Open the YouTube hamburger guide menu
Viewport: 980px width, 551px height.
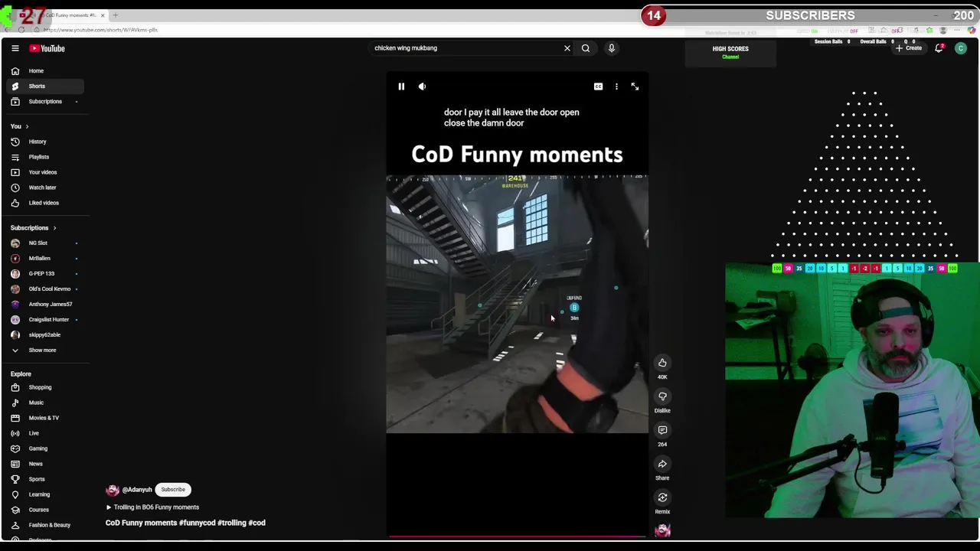15,48
